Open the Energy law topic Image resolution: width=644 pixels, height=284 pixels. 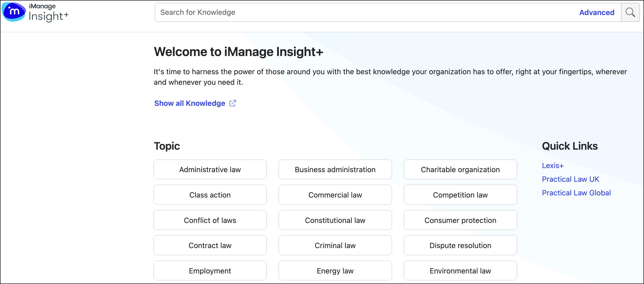coord(335,271)
